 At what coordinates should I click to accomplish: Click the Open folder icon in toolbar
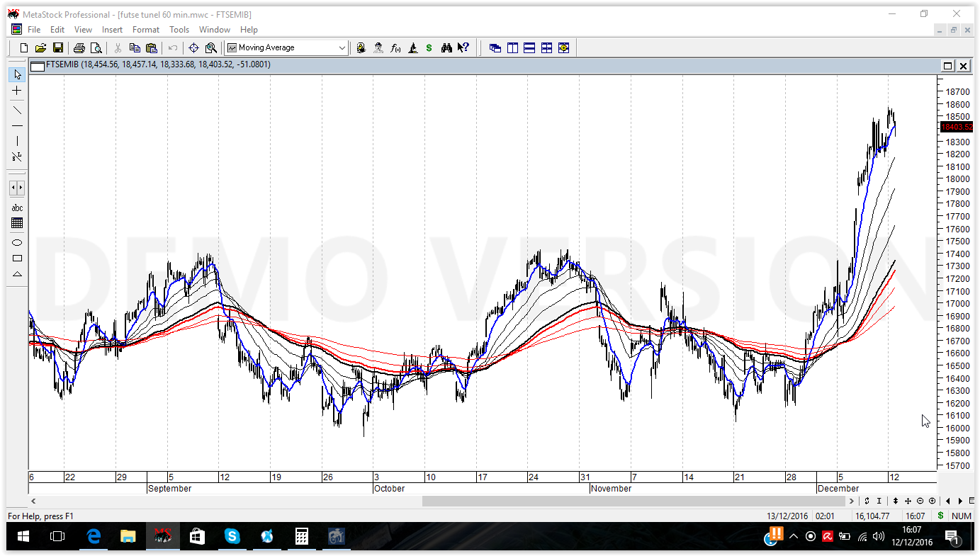point(40,47)
